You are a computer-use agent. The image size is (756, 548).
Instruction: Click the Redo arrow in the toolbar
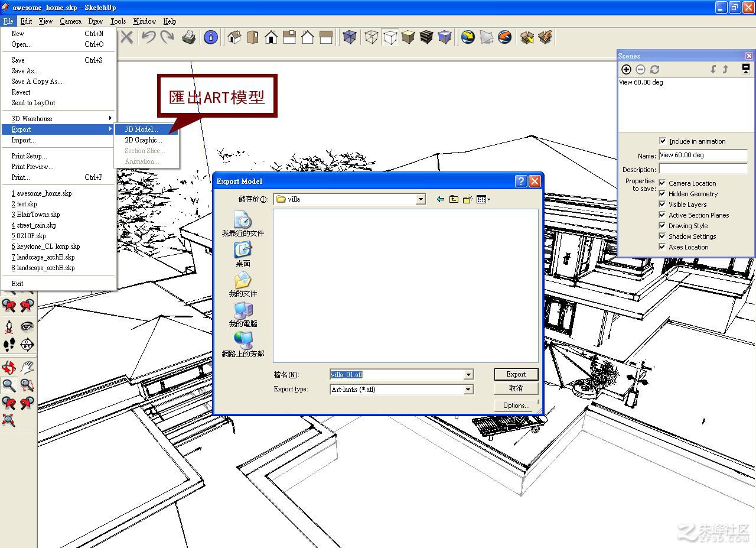coord(167,37)
